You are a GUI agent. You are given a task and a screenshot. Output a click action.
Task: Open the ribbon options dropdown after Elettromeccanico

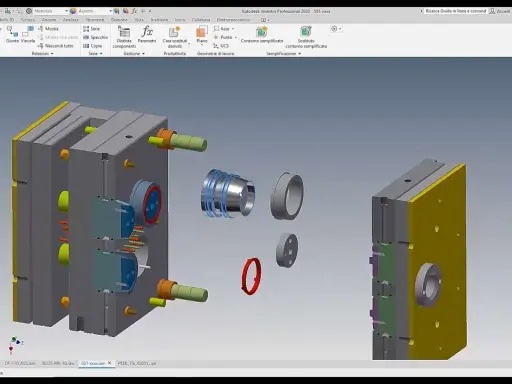265,20
